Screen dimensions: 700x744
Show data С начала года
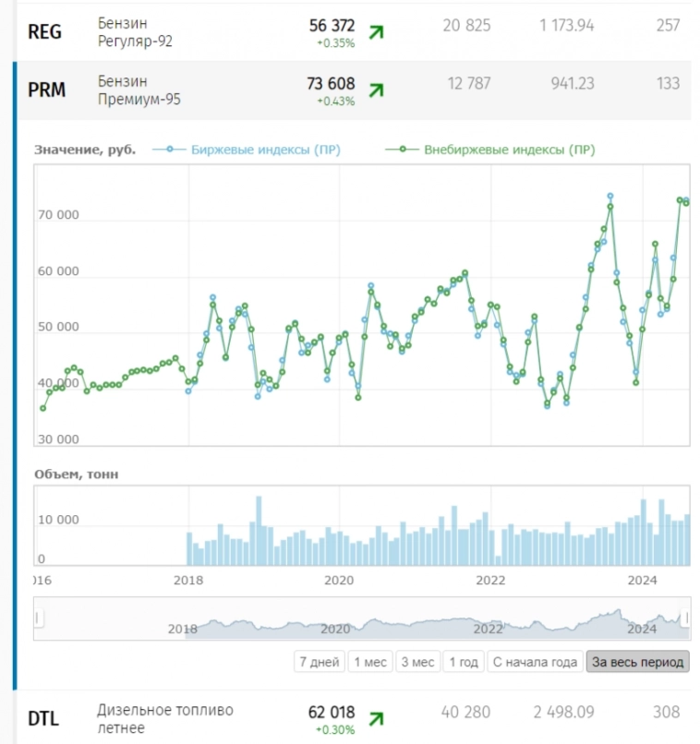pos(535,662)
